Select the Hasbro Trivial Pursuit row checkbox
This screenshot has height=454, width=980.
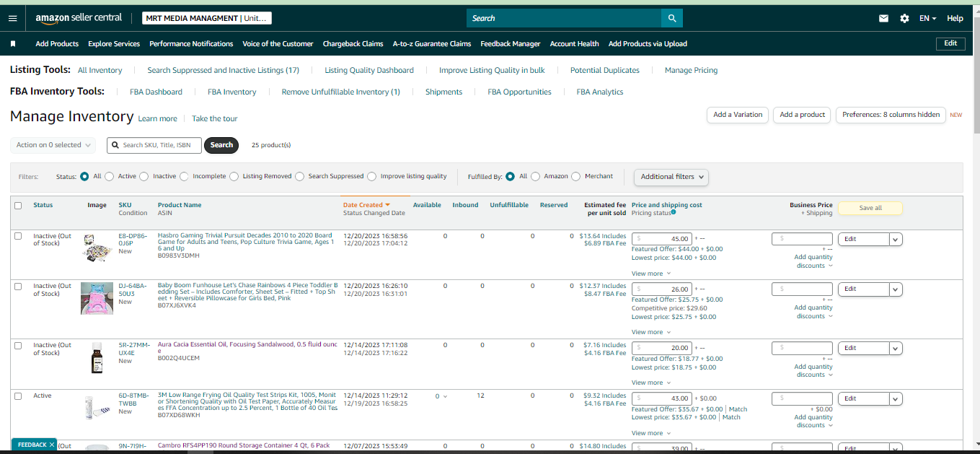(18, 236)
